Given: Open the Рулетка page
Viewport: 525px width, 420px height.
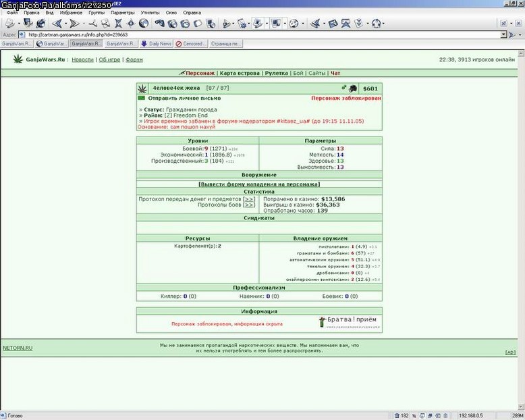Looking at the screenshot, I should pos(276,73).
